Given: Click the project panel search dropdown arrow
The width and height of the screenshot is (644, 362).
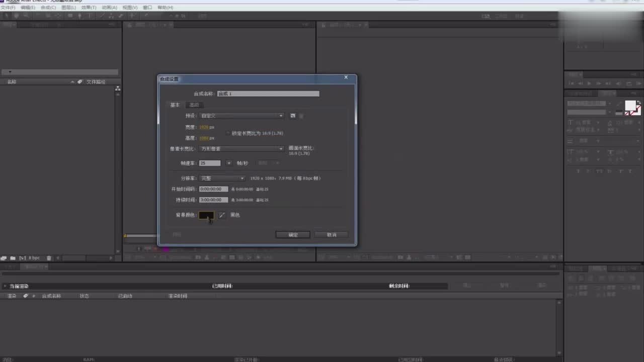Looking at the screenshot, I should click(10, 72).
